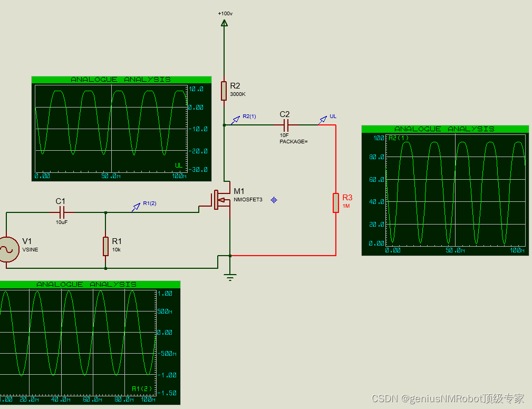
Task: Click the 3000K value of R2
Action: [238, 94]
